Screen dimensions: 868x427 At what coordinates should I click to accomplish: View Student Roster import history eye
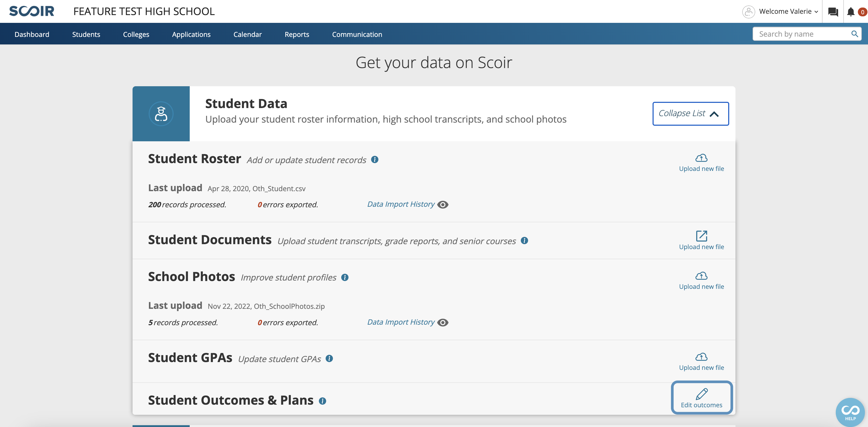pos(443,204)
